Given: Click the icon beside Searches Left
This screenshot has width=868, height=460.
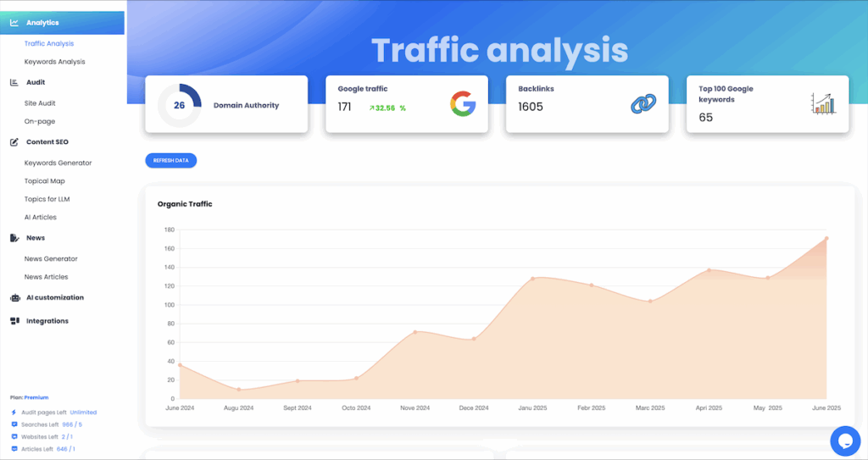Looking at the screenshot, I should 14,424.
